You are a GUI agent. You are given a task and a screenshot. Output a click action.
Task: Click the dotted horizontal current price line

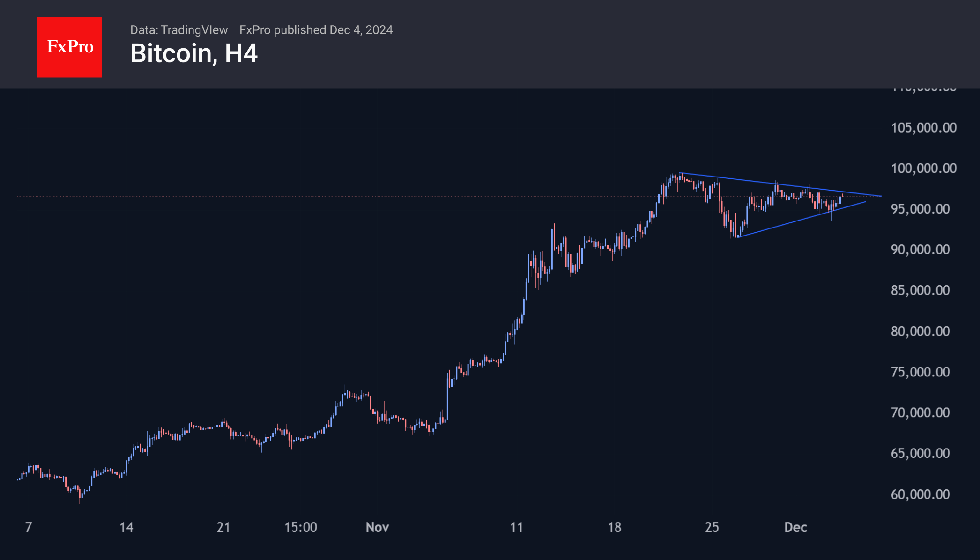pyautogui.click(x=328, y=197)
